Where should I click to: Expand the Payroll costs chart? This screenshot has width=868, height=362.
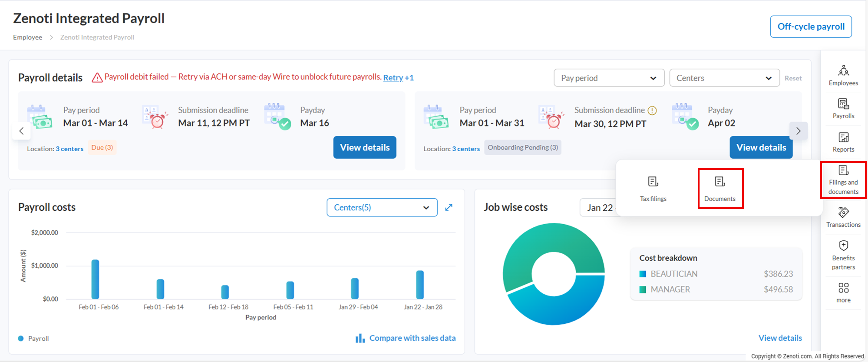click(x=449, y=207)
